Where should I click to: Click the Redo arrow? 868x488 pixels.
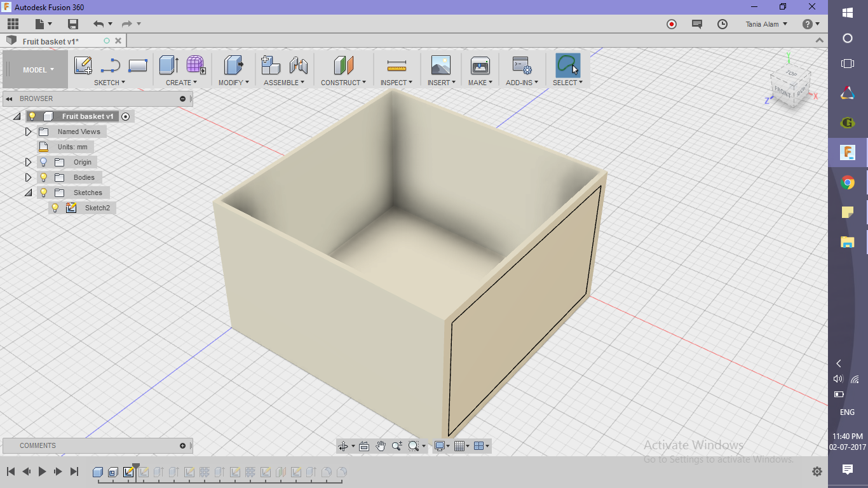tap(126, 24)
